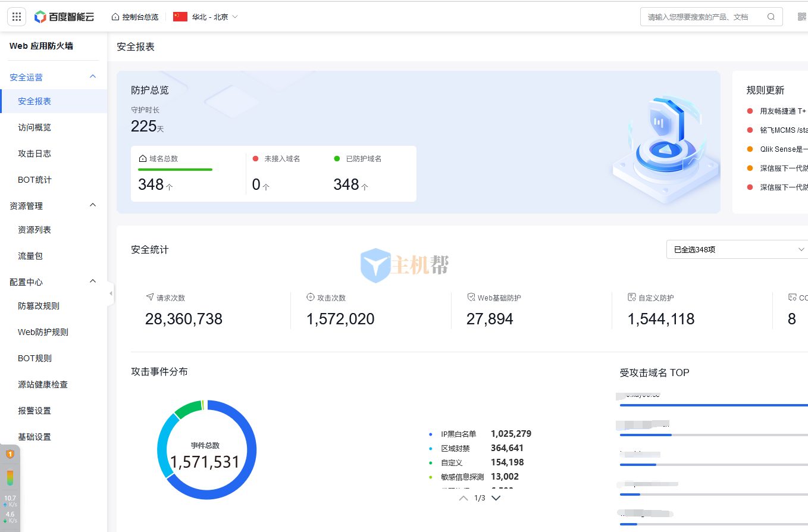The image size is (808, 532).
Task: Click the paper-plane icon beside 请求次数
Action: [x=150, y=297]
